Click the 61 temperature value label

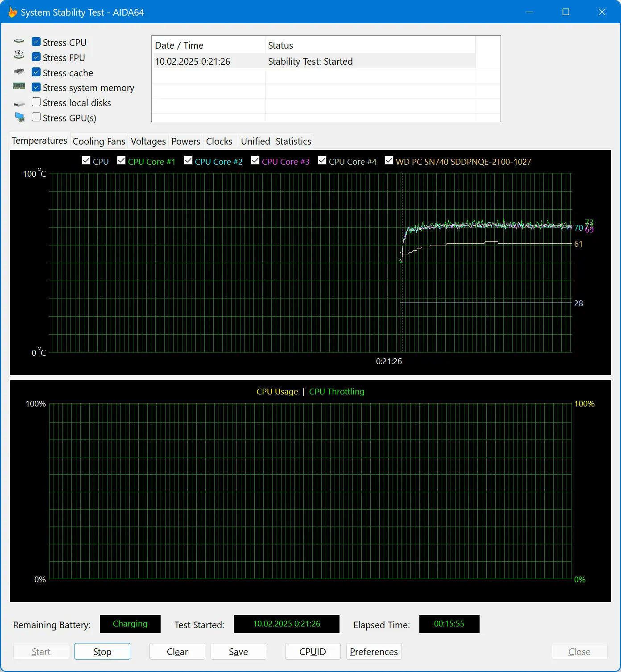pyautogui.click(x=579, y=244)
